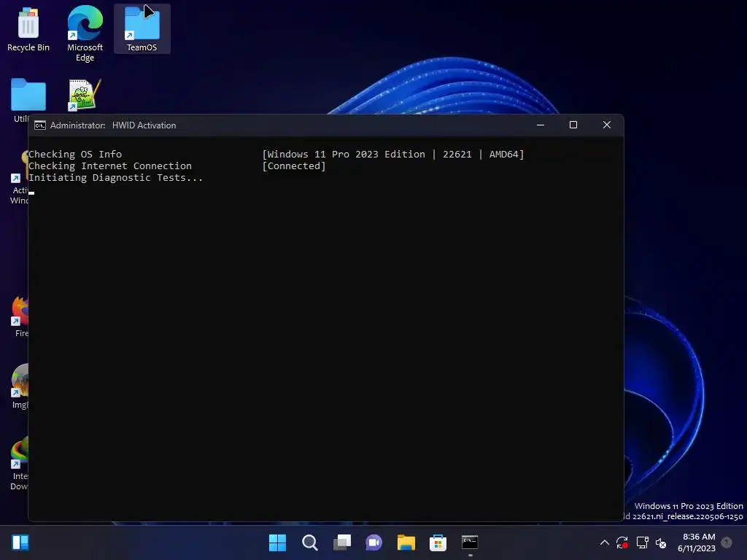Open the Widgets panel in taskbar
This screenshot has height=560, width=747.
coord(20,542)
